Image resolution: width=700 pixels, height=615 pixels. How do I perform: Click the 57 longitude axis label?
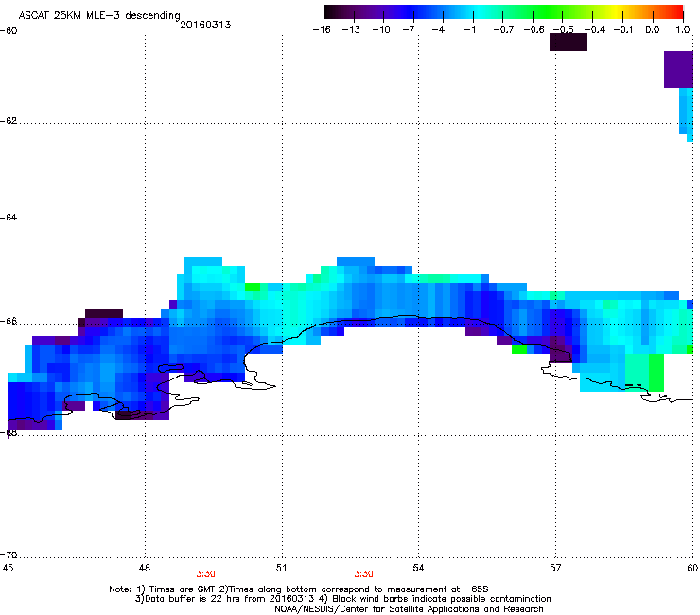coord(555,568)
